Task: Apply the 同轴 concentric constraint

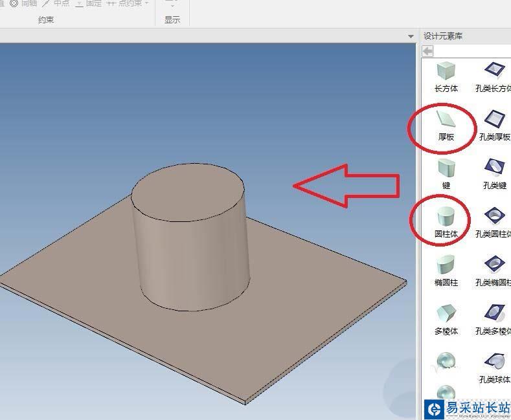Action: tap(23, 4)
